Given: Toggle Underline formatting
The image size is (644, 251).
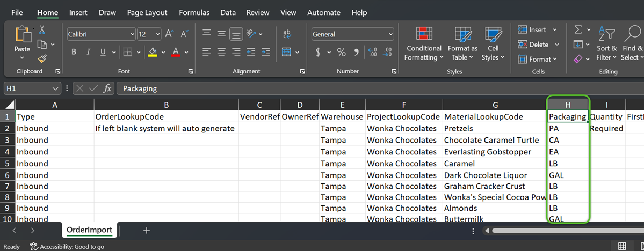Looking at the screenshot, I should [x=103, y=52].
